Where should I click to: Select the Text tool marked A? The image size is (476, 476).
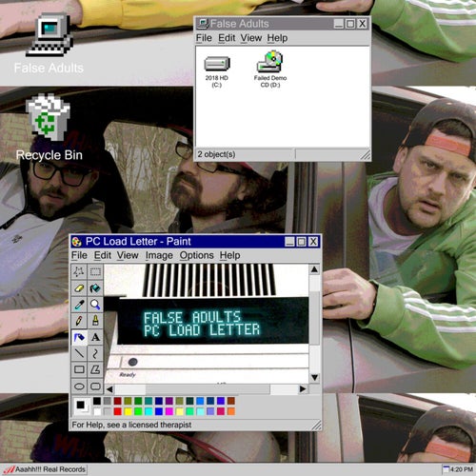pos(95,337)
